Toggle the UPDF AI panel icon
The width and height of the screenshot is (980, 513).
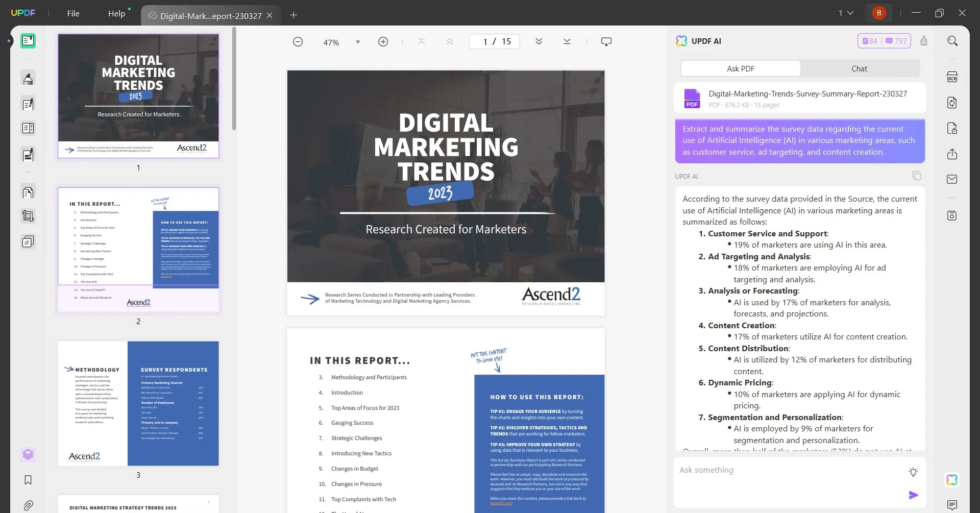(x=952, y=480)
